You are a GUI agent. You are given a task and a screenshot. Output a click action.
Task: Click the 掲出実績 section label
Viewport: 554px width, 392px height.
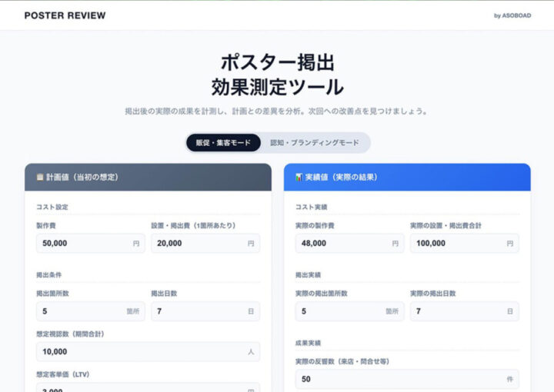coord(308,275)
